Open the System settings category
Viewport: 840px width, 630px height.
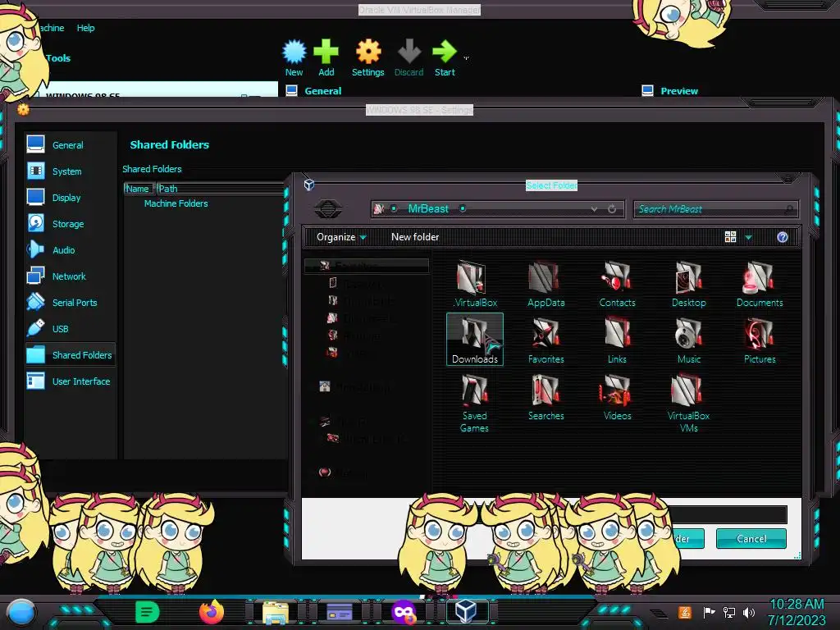click(x=71, y=171)
